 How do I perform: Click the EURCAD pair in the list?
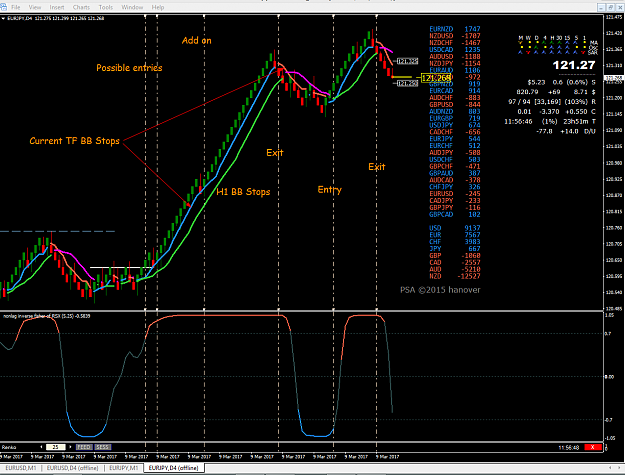tap(441, 90)
